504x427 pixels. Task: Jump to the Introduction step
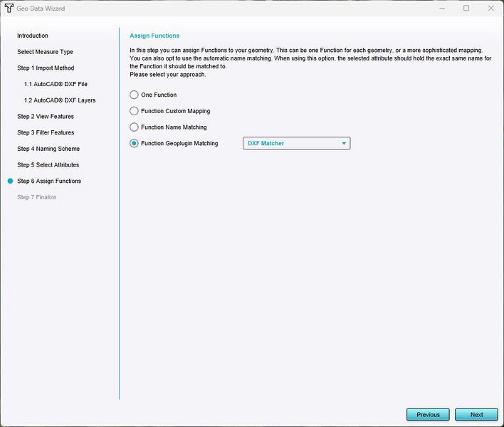pyautogui.click(x=33, y=36)
